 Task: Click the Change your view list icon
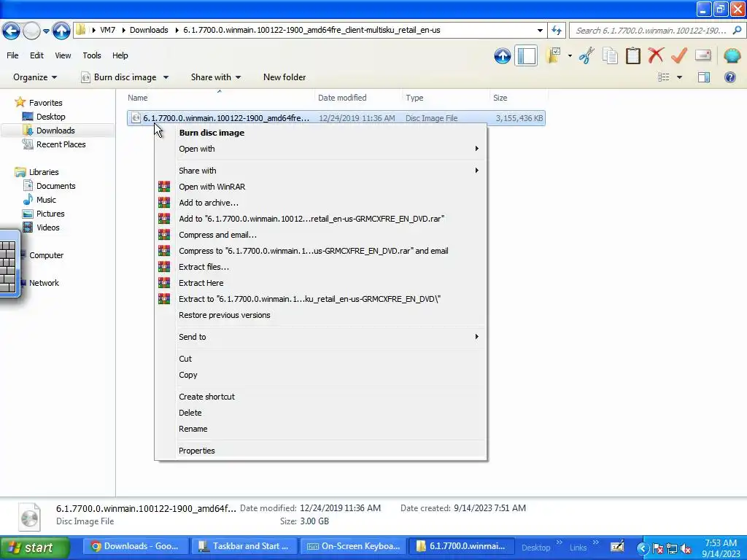664,77
